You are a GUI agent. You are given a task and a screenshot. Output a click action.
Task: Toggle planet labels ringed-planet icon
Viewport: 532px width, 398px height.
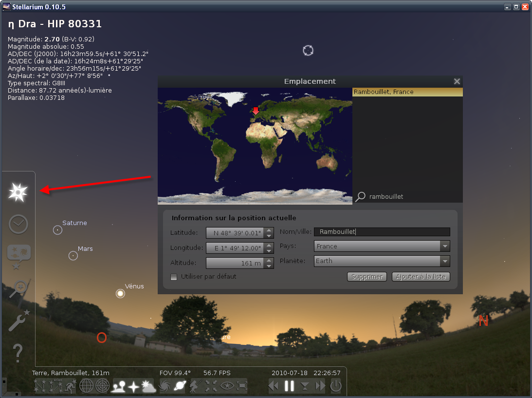180,386
